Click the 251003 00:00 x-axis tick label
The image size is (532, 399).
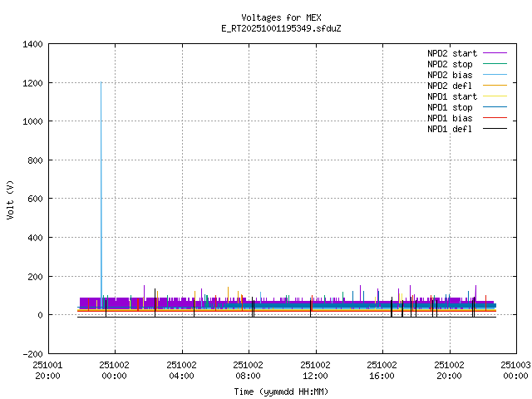(x=515, y=370)
